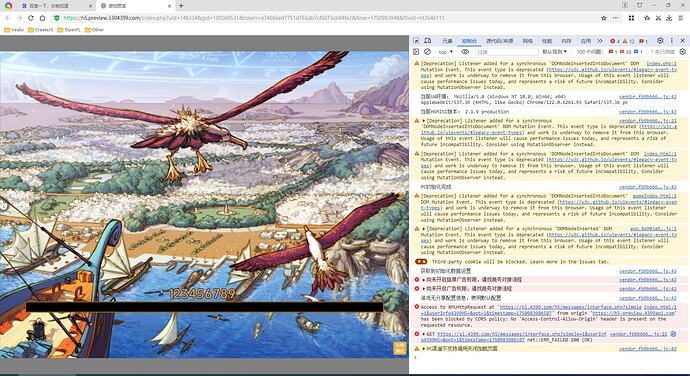Show more DevTools tabs via chevron

point(600,41)
